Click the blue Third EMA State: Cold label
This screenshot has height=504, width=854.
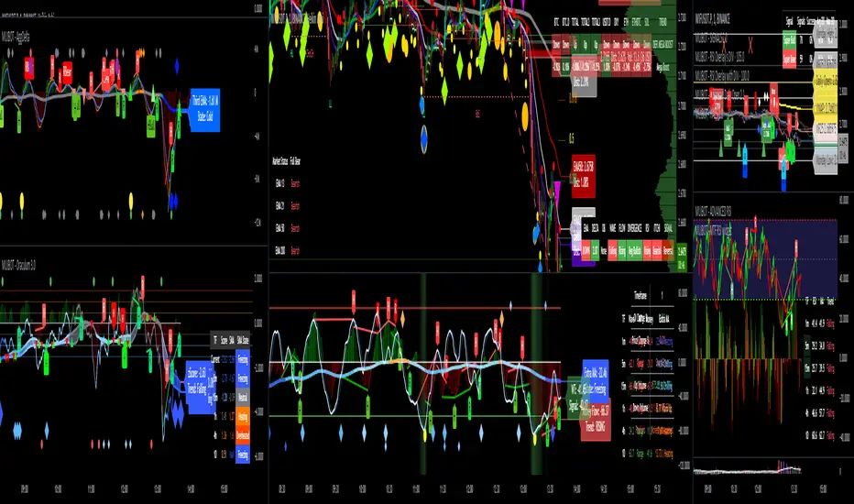(x=204, y=110)
